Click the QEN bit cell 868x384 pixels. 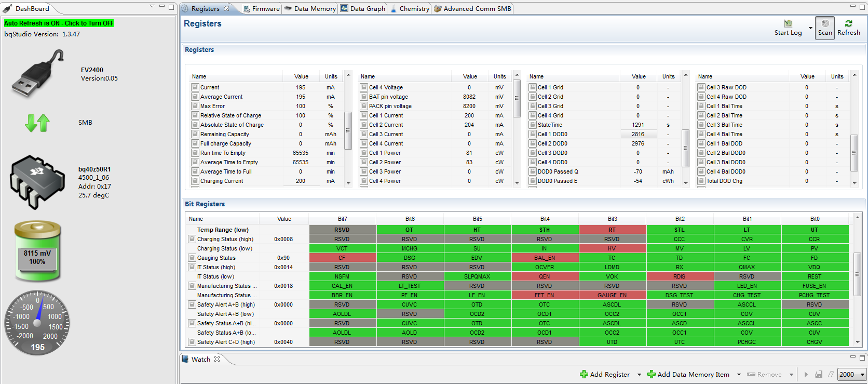point(545,276)
